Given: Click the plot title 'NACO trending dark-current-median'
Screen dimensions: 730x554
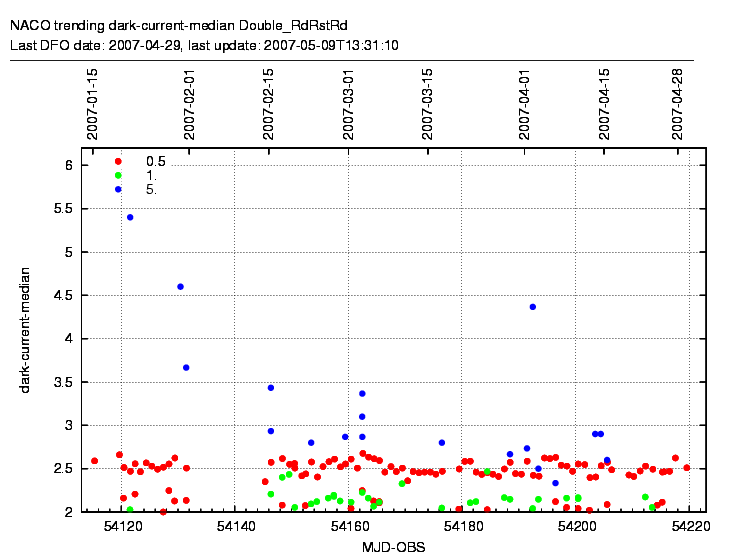Looking at the screenshot, I should (186, 23).
